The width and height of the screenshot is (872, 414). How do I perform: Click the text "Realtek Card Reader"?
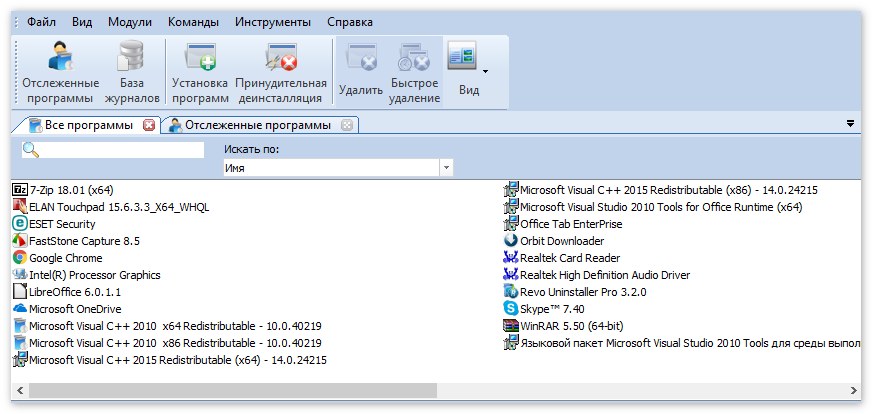(570, 258)
